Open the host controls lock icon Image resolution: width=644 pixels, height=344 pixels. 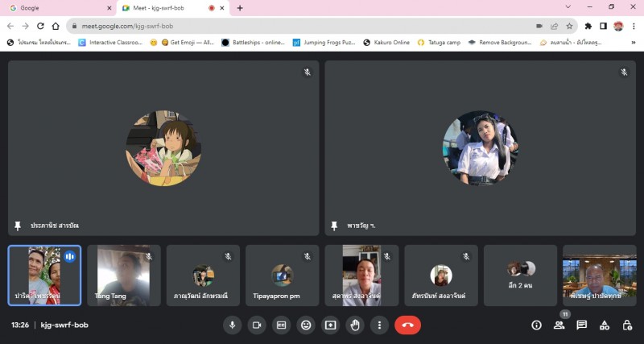[626, 325]
